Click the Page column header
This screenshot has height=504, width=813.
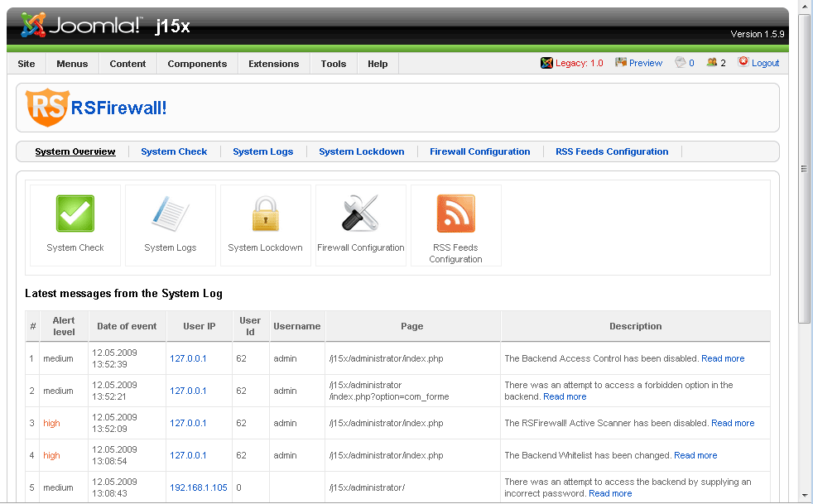(412, 326)
